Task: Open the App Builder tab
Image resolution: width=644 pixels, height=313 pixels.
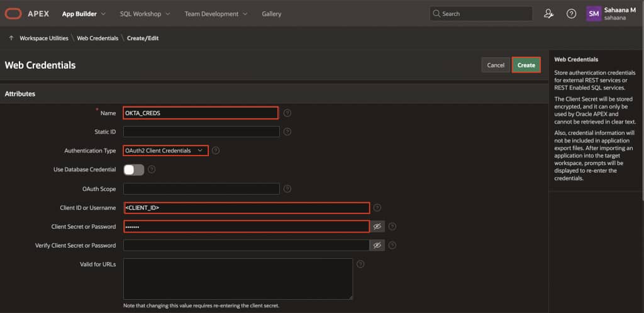Action: pos(79,14)
